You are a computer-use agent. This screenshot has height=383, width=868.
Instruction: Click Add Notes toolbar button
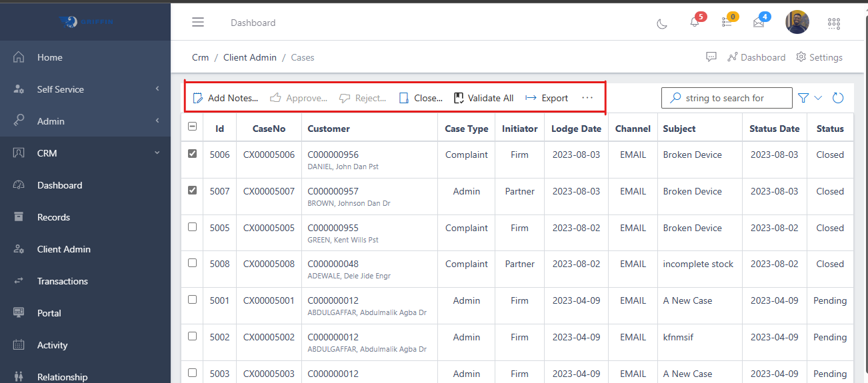point(225,98)
